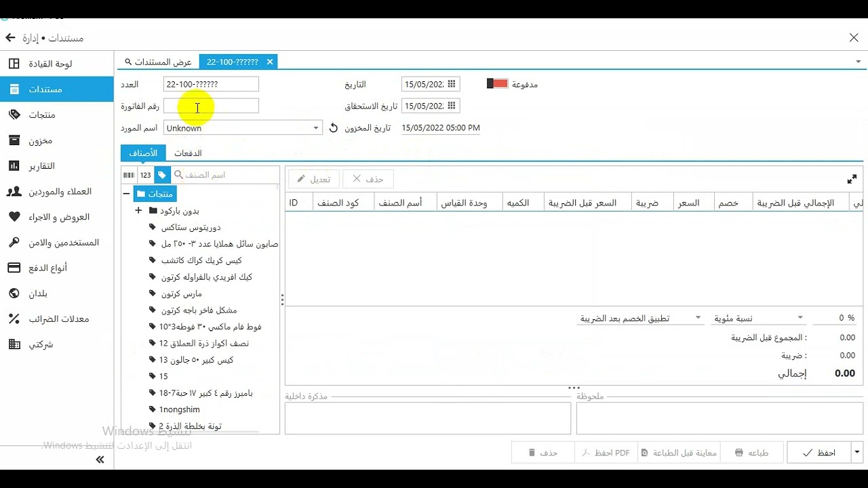Click the تعديل edit button

[313, 179]
